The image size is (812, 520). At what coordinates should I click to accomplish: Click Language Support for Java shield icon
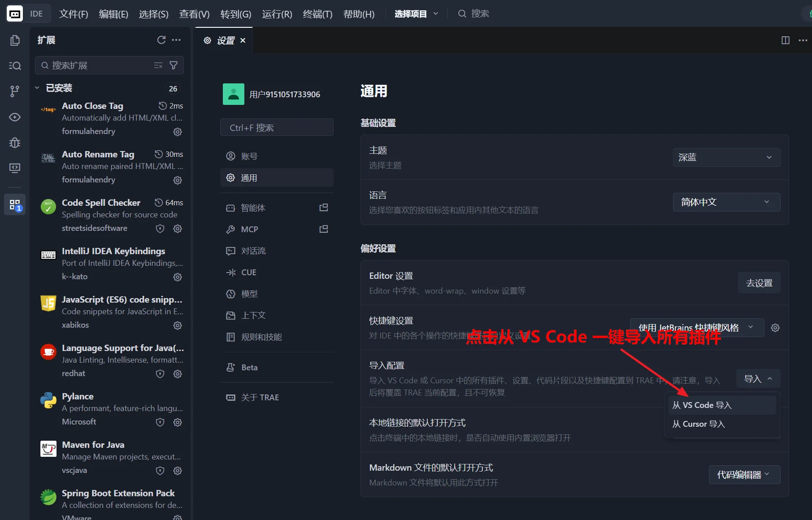pyautogui.click(x=160, y=374)
